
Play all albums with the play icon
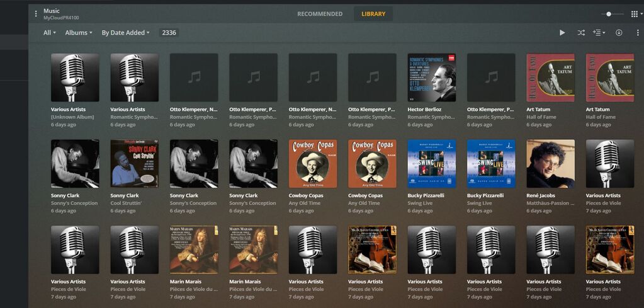[x=562, y=33]
